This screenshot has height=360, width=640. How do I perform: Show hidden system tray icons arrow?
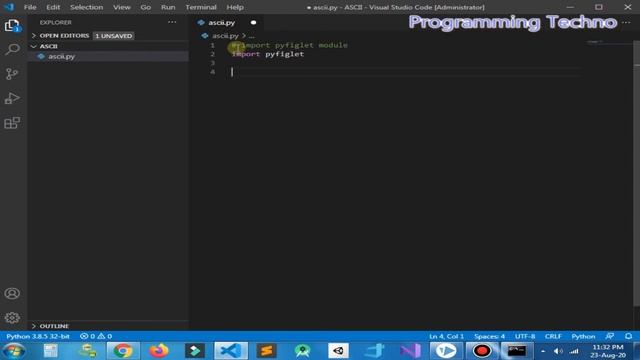(x=543, y=351)
